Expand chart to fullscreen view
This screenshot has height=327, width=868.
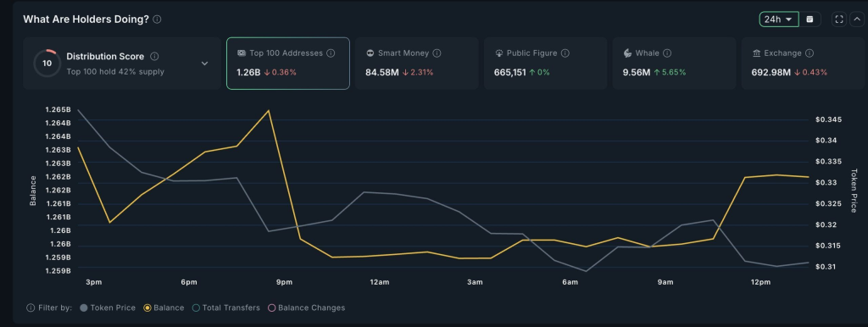[x=839, y=19]
